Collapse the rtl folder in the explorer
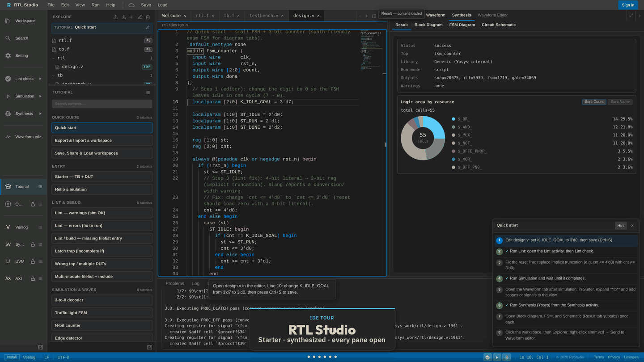This screenshot has height=362, width=644. tap(54, 58)
